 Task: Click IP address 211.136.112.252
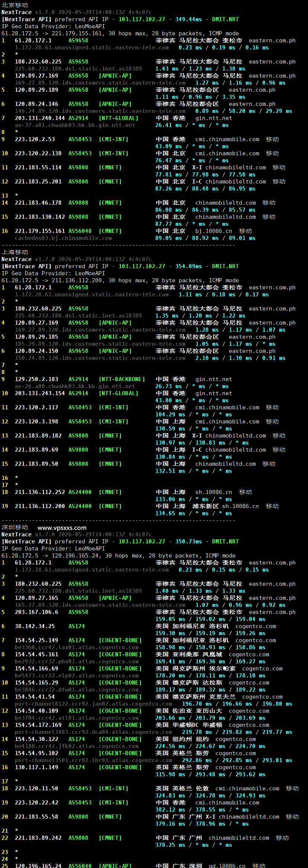40,492
